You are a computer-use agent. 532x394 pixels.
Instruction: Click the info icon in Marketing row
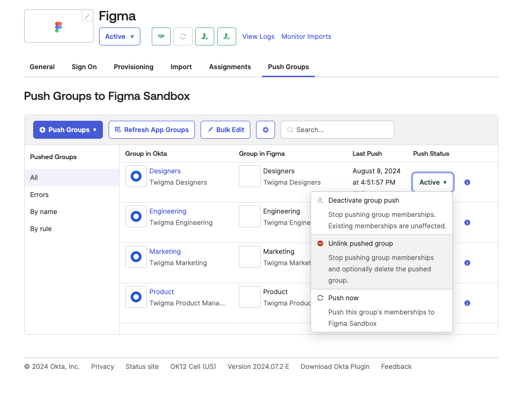[x=467, y=263]
